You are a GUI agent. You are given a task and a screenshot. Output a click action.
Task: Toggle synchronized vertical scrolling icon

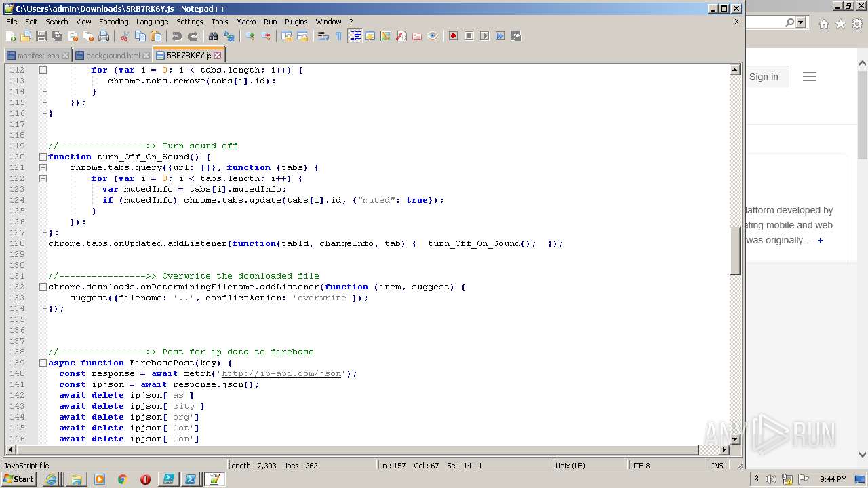point(287,36)
